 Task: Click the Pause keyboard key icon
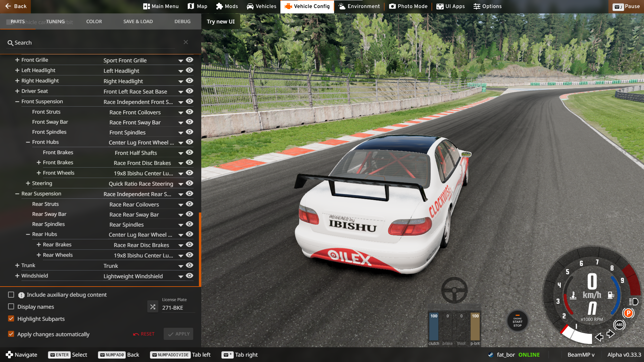618,7
